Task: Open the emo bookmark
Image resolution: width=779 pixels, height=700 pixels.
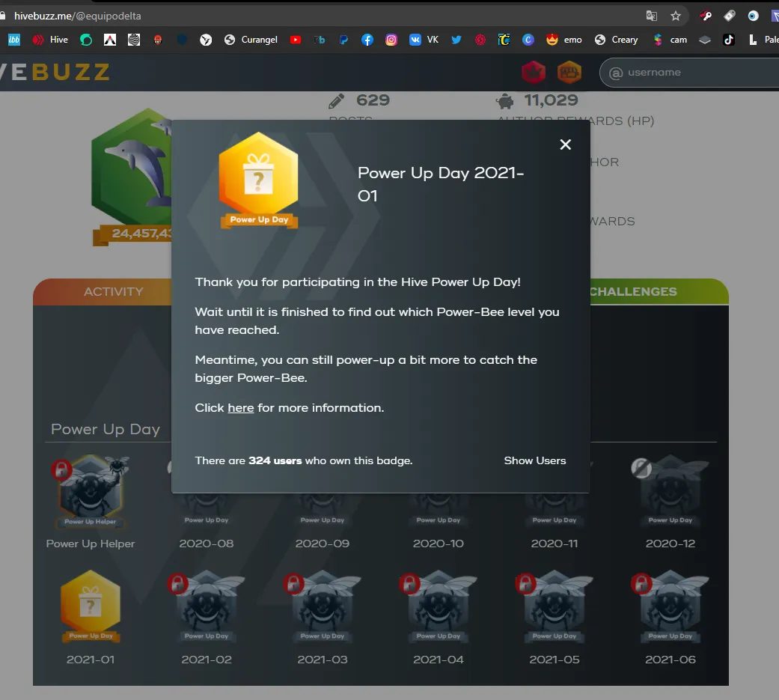Action: [x=564, y=40]
